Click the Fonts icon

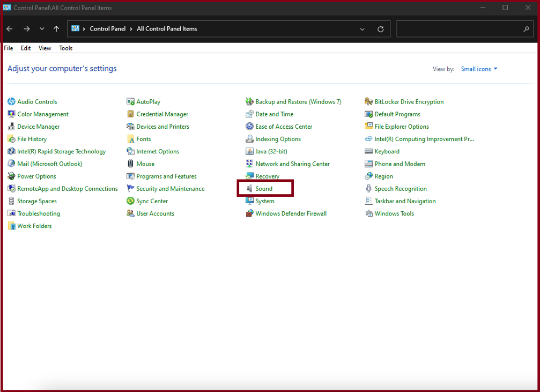(130, 139)
